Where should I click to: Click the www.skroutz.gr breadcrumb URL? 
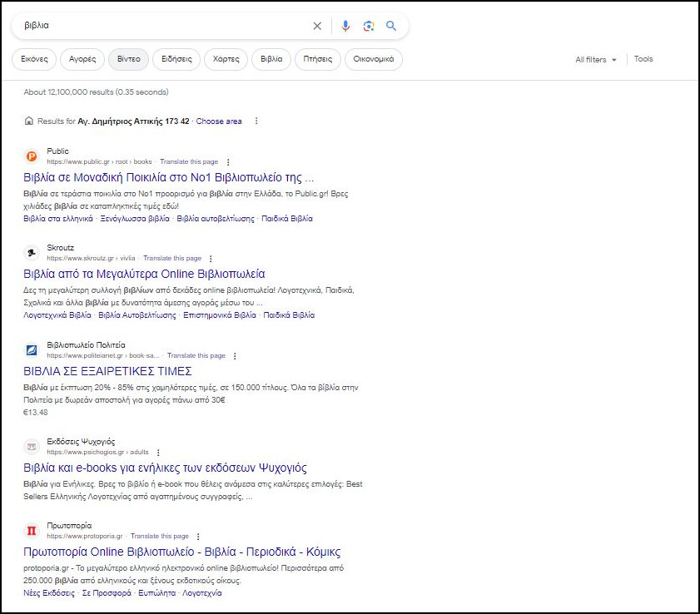point(91,258)
